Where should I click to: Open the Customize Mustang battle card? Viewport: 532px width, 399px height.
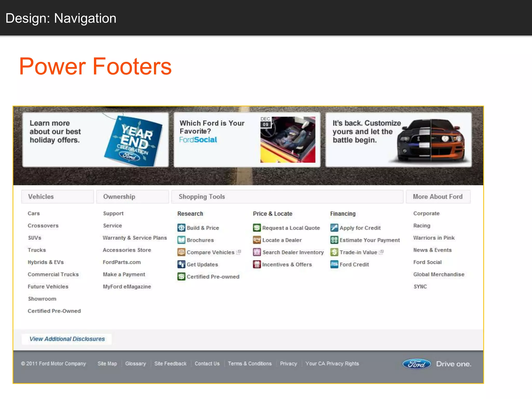tap(398, 139)
